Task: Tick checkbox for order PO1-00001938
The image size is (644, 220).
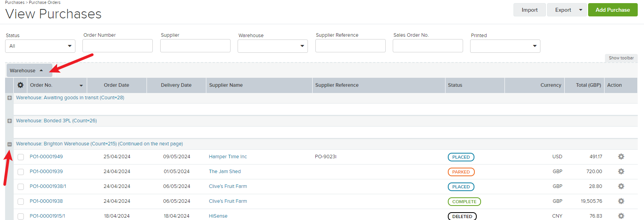Action: coord(21,202)
